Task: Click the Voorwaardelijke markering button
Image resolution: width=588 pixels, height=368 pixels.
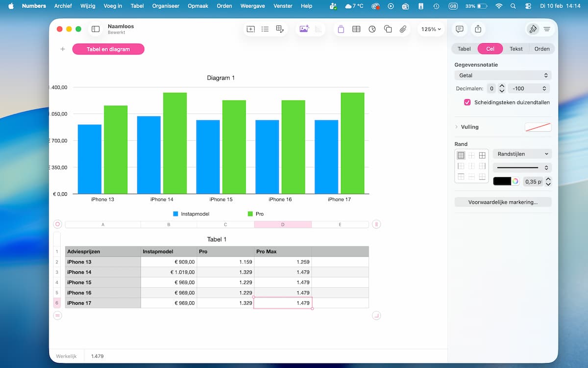Action: (503, 202)
